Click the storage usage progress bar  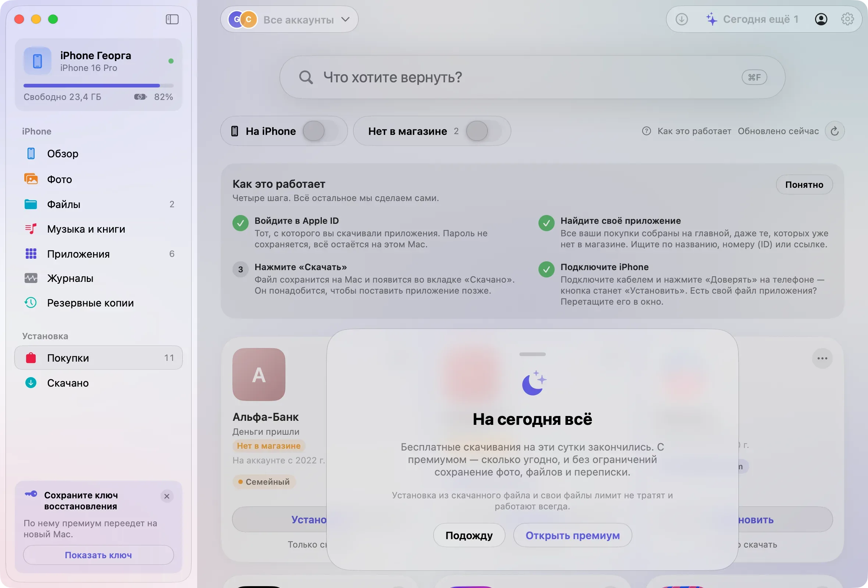pos(99,86)
